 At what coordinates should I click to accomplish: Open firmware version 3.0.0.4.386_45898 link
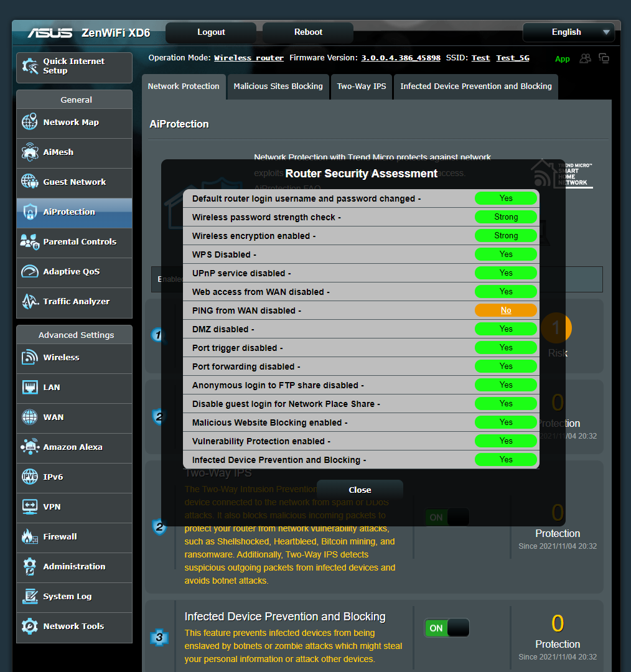coord(401,58)
